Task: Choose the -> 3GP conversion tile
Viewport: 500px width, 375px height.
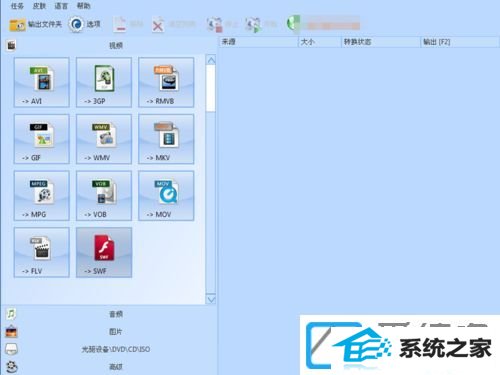Action: click(104, 82)
